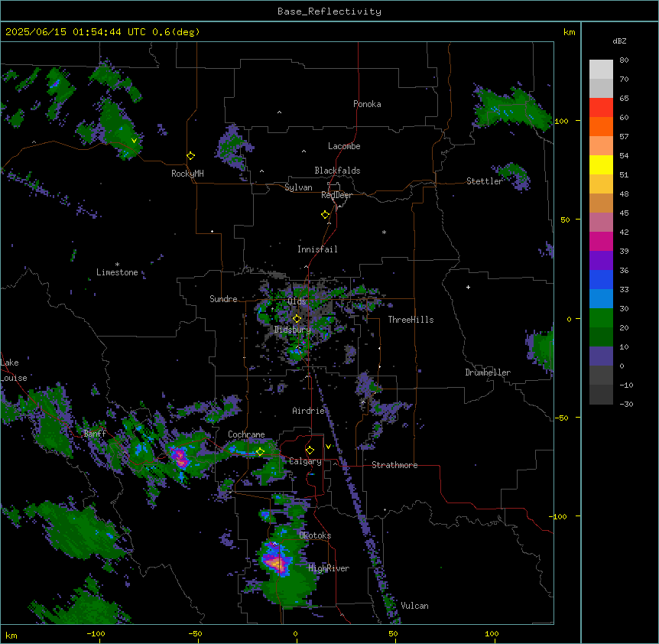659x644 pixels.
Task: Select the yellow 51-54 dBZ legend swatch
Action: click(x=601, y=164)
